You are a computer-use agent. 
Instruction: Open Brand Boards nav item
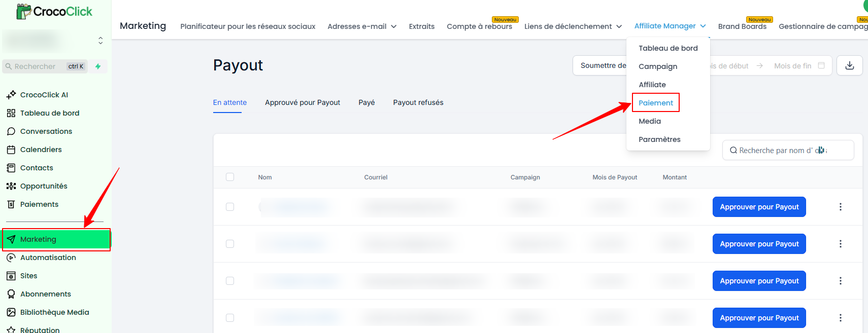tap(742, 26)
